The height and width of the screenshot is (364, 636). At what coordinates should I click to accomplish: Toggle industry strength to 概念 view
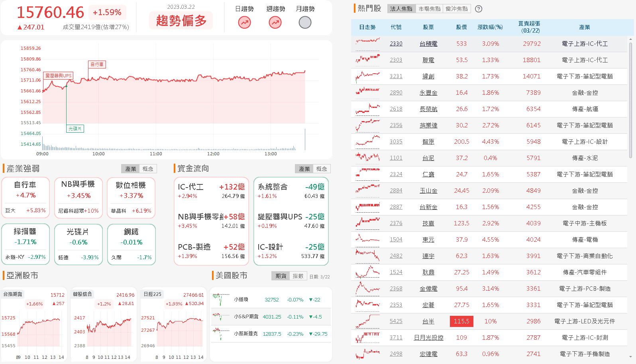[x=148, y=169]
